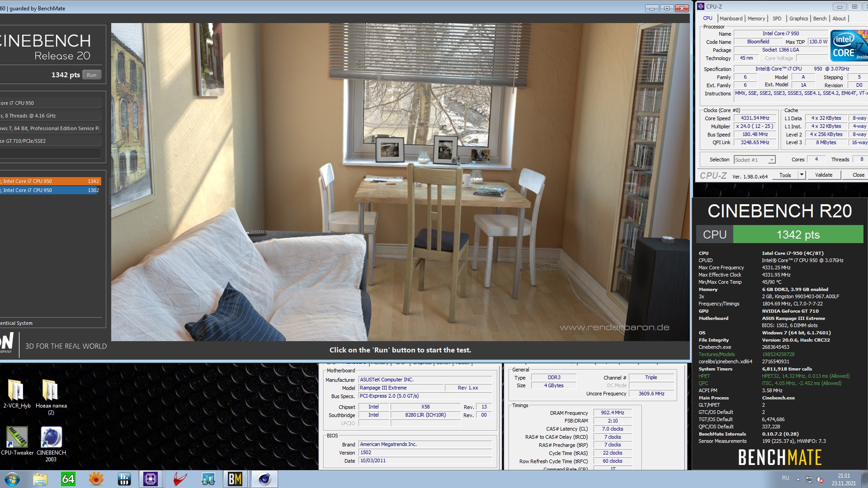Switch to Cinebench sphere taskbar icon
The width and height of the screenshot is (868, 488).
[264, 479]
